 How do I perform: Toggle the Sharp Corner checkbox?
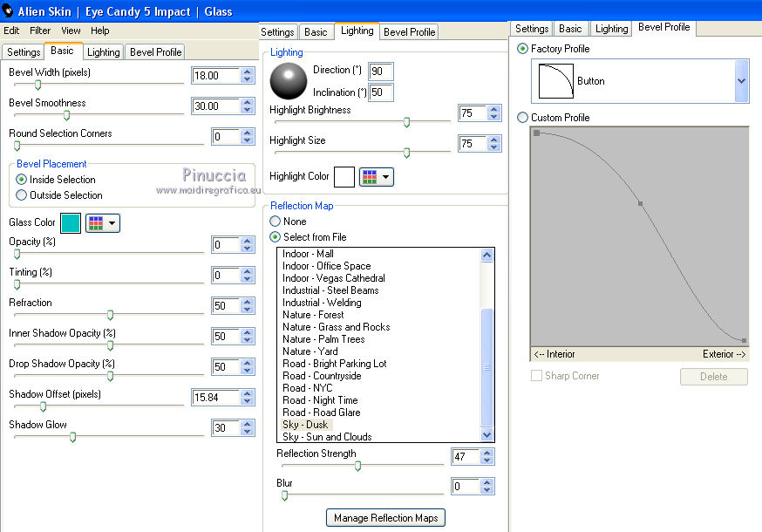click(536, 375)
